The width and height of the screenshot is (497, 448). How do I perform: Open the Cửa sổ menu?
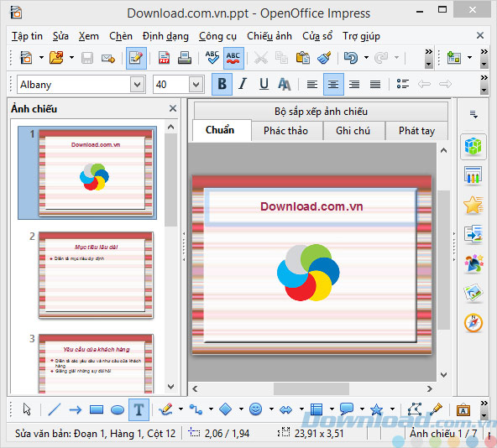[x=317, y=36]
